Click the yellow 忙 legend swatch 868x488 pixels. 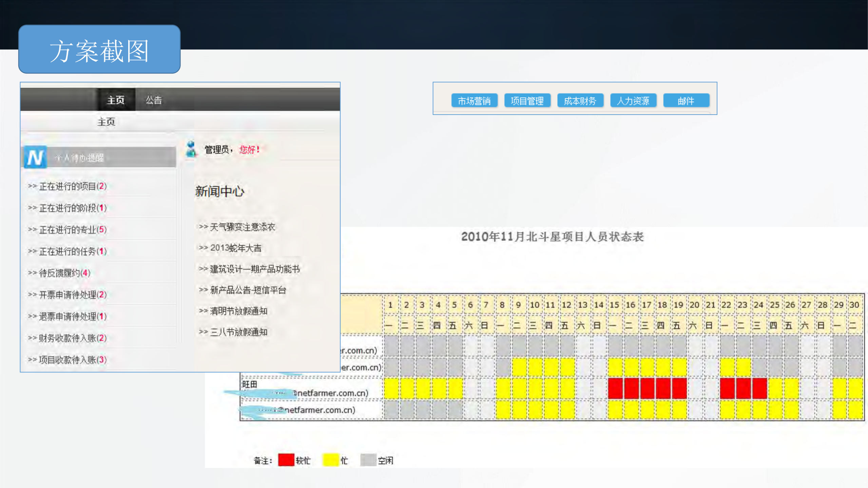click(330, 460)
